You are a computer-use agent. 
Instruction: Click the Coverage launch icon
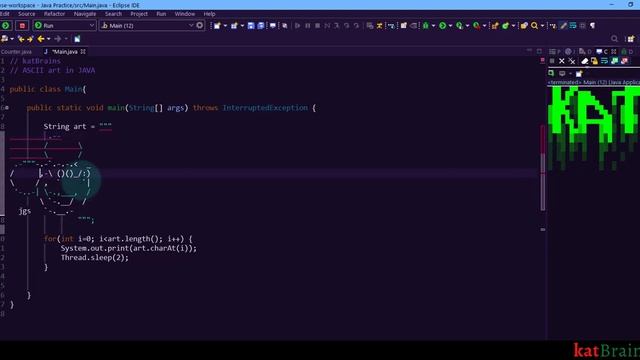coord(460,26)
